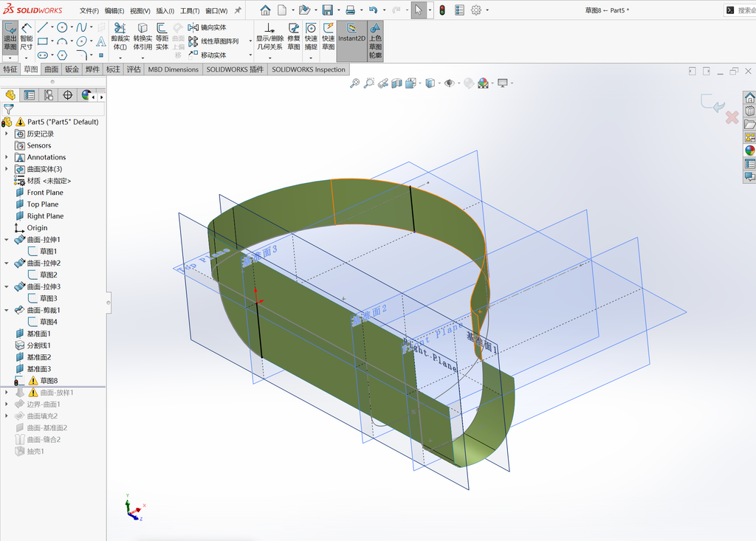The width and height of the screenshot is (756, 541).
Task: Click the filter funnel icon in feature tree
Action: [x=9, y=109]
